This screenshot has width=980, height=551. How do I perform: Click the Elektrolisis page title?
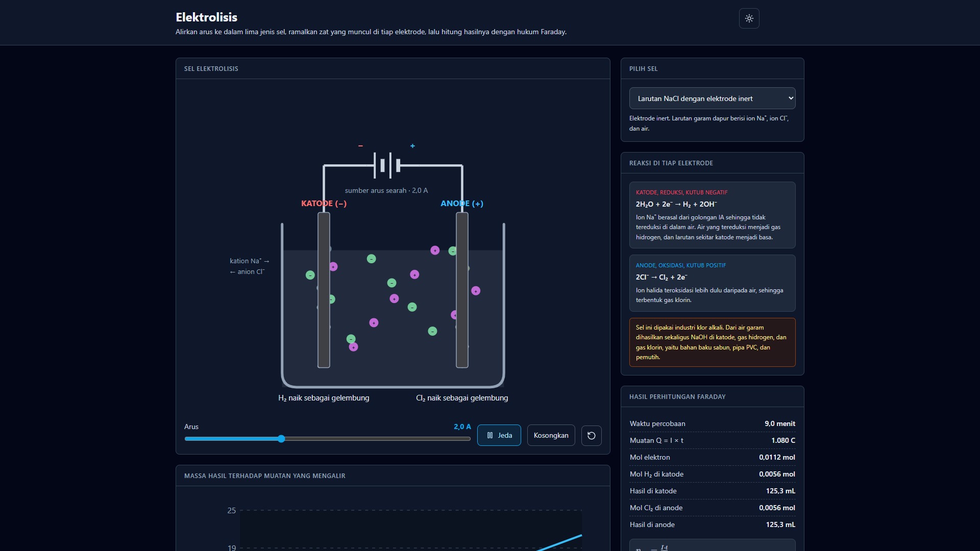coord(206,17)
